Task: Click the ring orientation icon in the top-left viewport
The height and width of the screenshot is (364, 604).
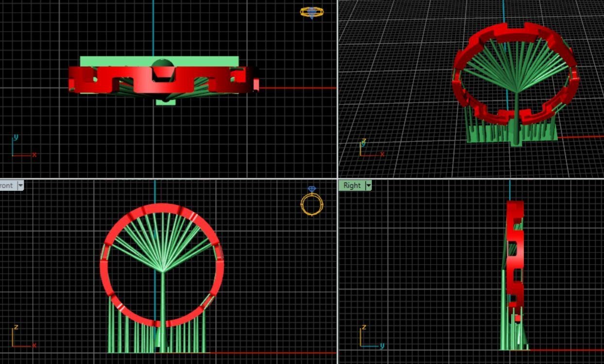Action: [x=311, y=12]
